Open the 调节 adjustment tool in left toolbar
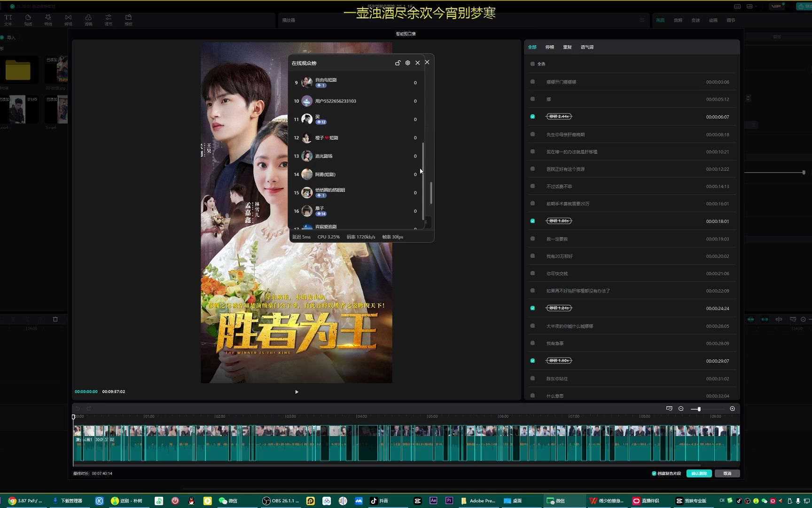Viewport: 812px width, 508px height. tap(109, 20)
